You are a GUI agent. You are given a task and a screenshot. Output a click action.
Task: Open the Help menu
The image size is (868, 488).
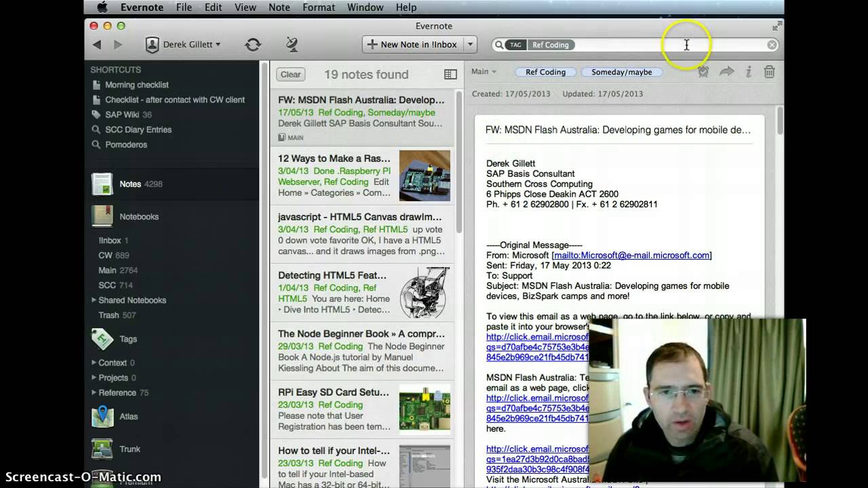[406, 7]
